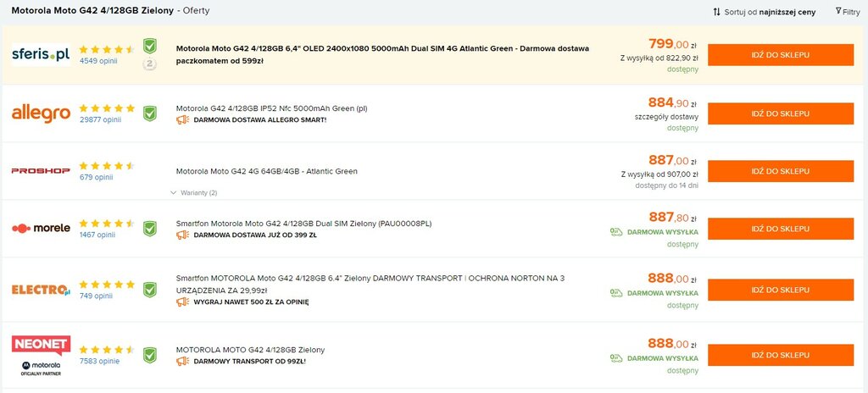Go to the Proshop shop via IDŹ DO SKLEPU
Image resolution: width=868 pixels, height=393 pixels.
(x=781, y=171)
